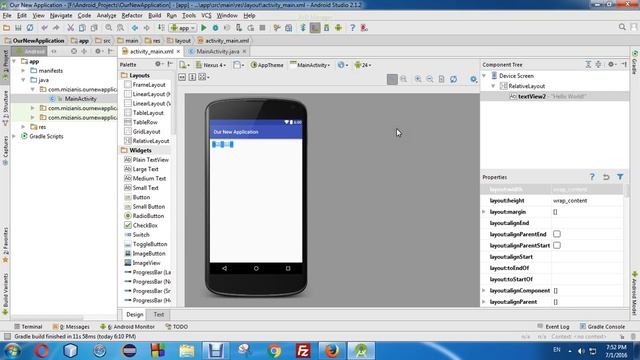Select textView2 in the Component Tree
640x360 pixels.
click(x=531, y=96)
